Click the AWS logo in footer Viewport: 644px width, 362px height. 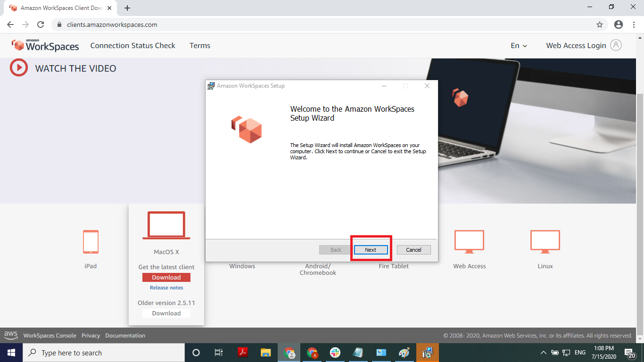[x=11, y=335]
